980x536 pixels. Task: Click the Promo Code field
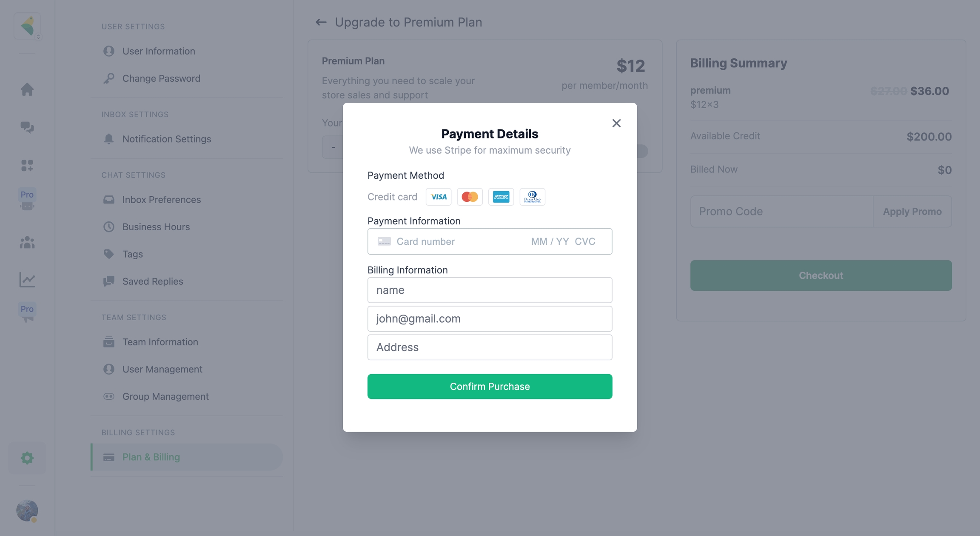781,211
